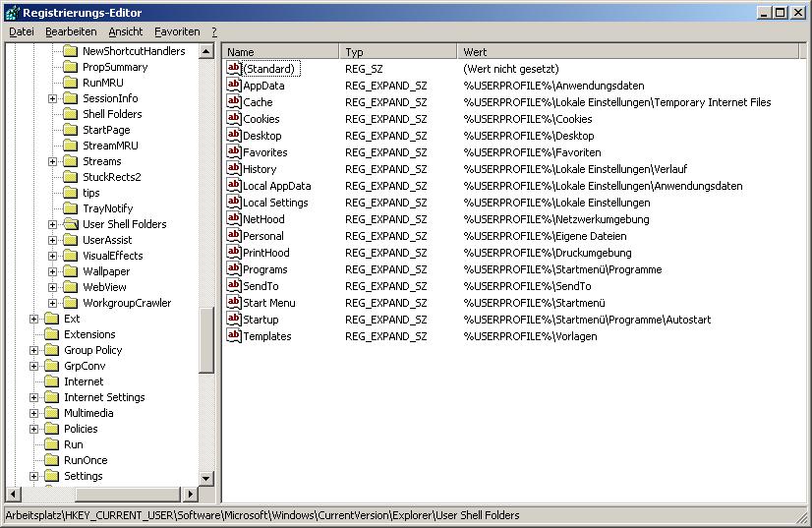The height and width of the screenshot is (528, 812).
Task: Click the %USERPROFILE%\Vorlagen data cell
Action: (x=530, y=336)
